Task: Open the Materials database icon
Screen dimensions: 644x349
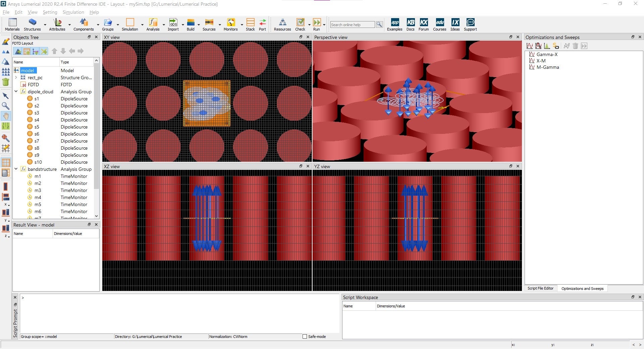Action: pos(12,22)
